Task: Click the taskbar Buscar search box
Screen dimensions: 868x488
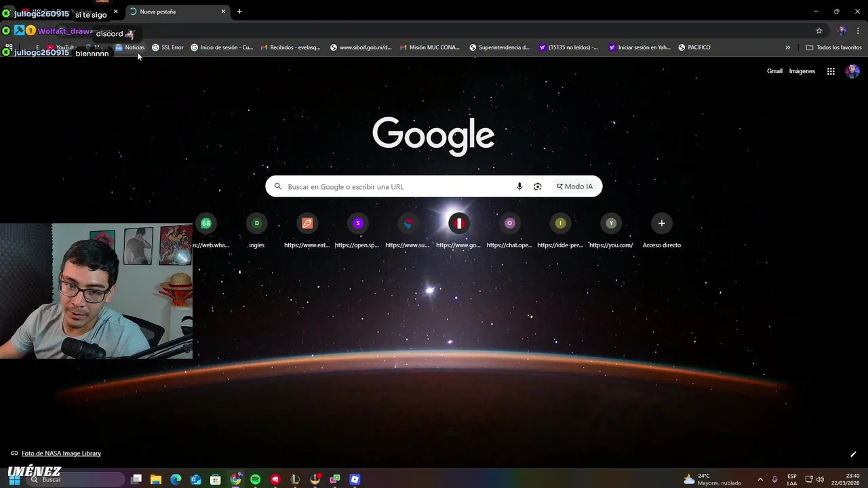Action: pyautogui.click(x=76, y=479)
